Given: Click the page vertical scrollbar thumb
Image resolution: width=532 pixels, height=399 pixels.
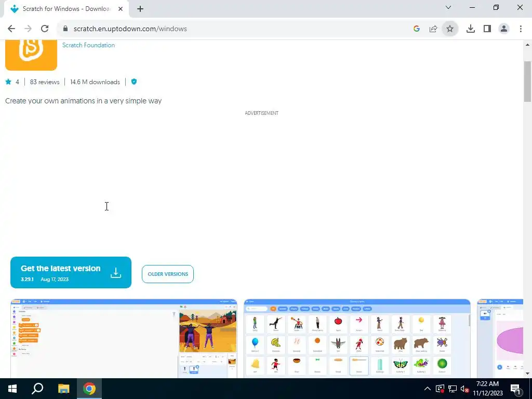Looking at the screenshot, I should (x=528, y=82).
